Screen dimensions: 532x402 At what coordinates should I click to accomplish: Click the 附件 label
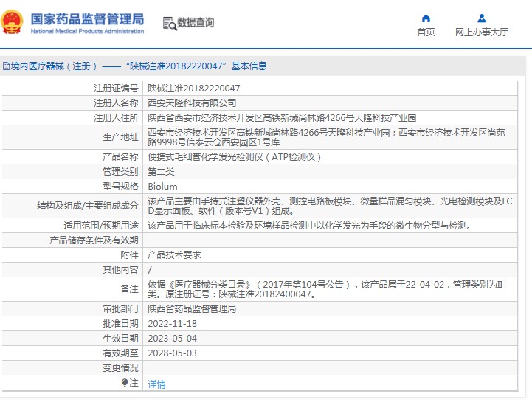[x=129, y=254]
